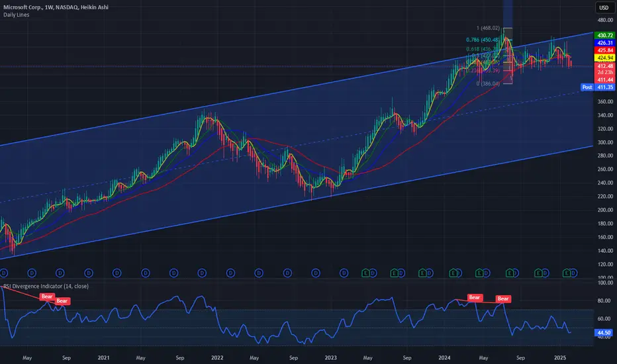Click dividend D marker above Sep 2020
The width and height of the screenshot is (617, 364).
(x=60, y=273)
